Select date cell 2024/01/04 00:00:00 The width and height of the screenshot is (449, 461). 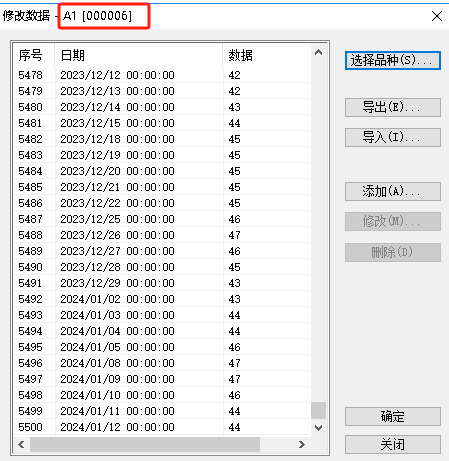click(x=117, y=331)
